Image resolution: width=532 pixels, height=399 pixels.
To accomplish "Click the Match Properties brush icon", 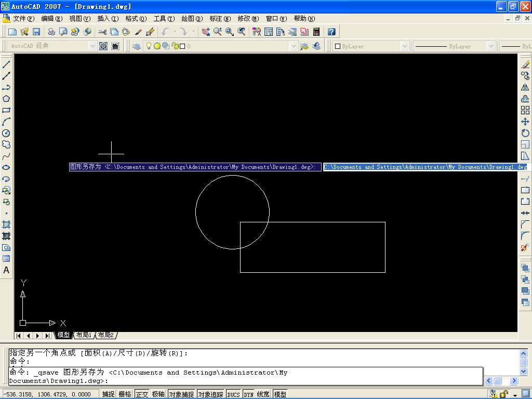I will [x=138, y=32].
